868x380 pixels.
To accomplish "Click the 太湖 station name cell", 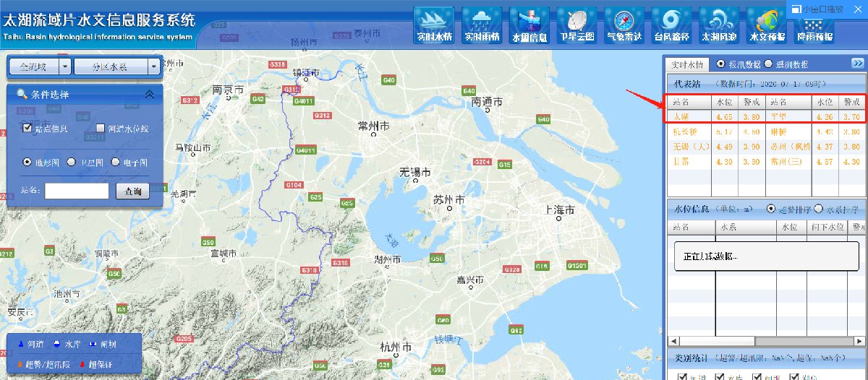I will coord(681,116).
